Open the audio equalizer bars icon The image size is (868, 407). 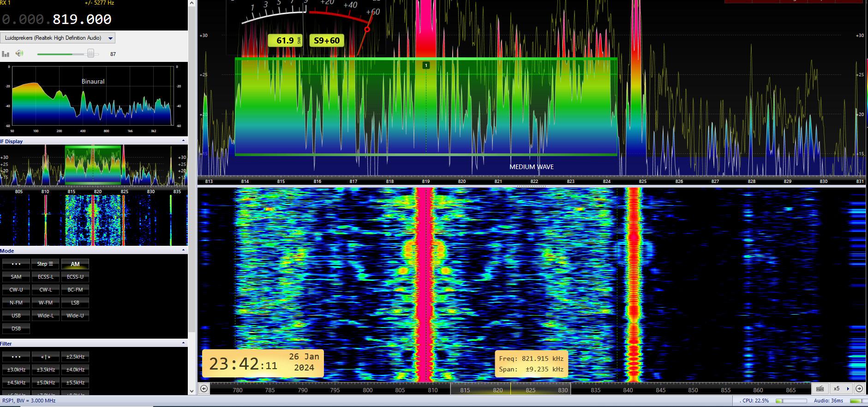(x=6, y=54)
